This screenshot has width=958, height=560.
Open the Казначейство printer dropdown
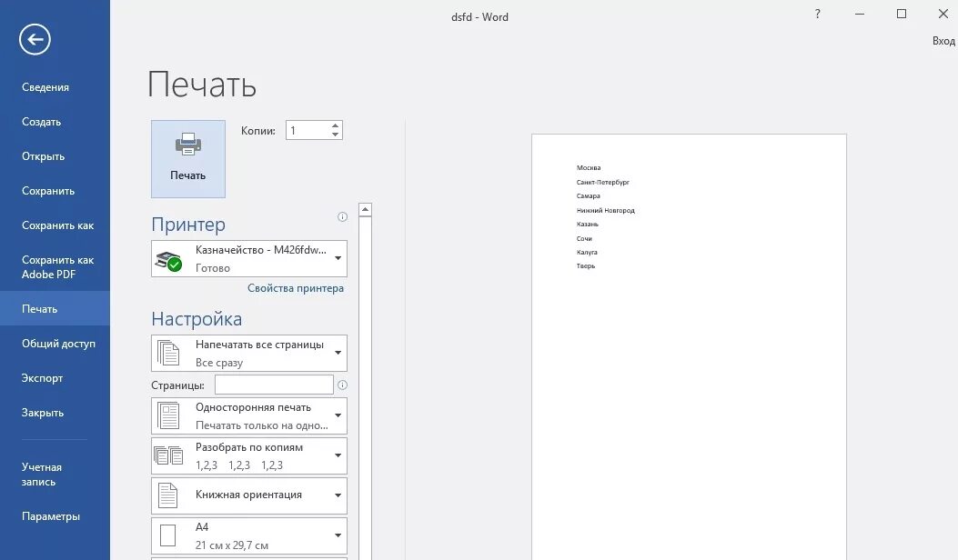pyautogui.click(x=249, y=259)
